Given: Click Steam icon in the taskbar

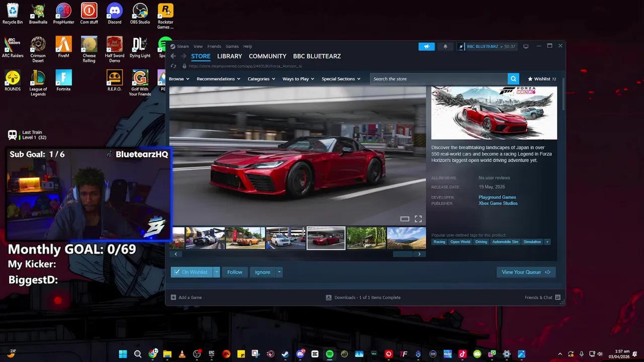Looking at the screenshot, I should [285, 354].
